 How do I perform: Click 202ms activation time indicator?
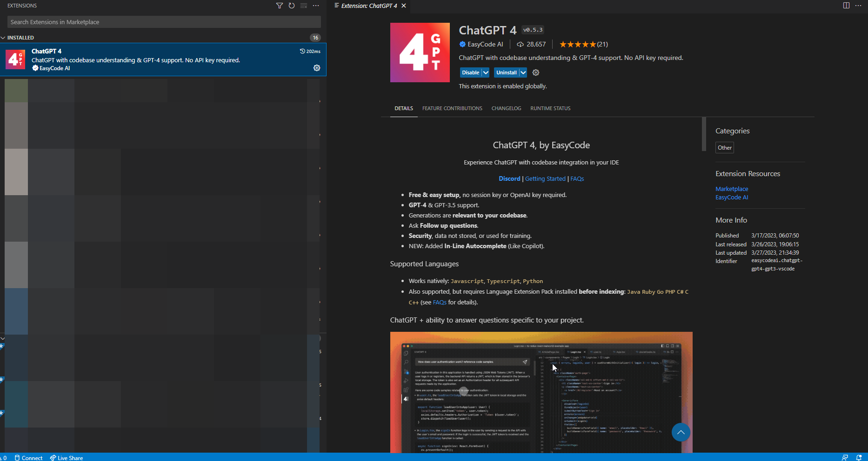[x=310, y=51]
